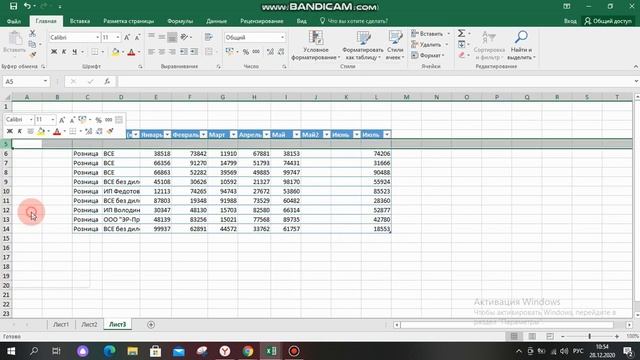
Task: Open the Name Box A5 dropdown arrow
Action: tap(45, 82)
